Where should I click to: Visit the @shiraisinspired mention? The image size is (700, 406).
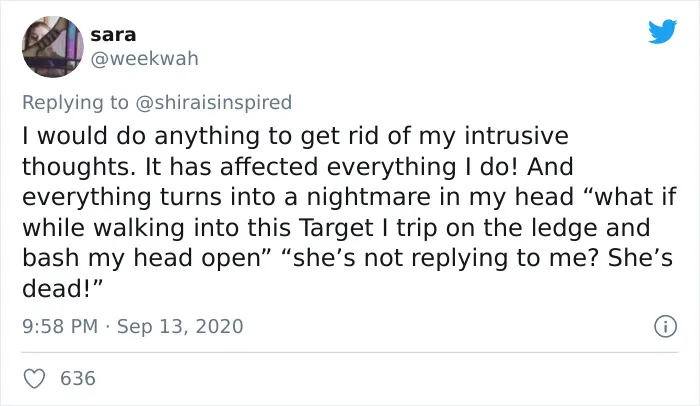pyautogui.click(x=213, y=102)
